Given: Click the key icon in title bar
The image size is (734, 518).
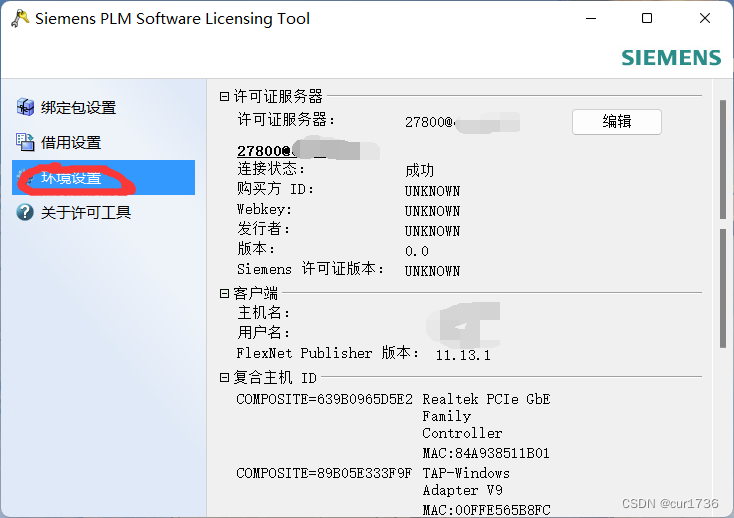Looking at the screenshot, I should point(20,19).
